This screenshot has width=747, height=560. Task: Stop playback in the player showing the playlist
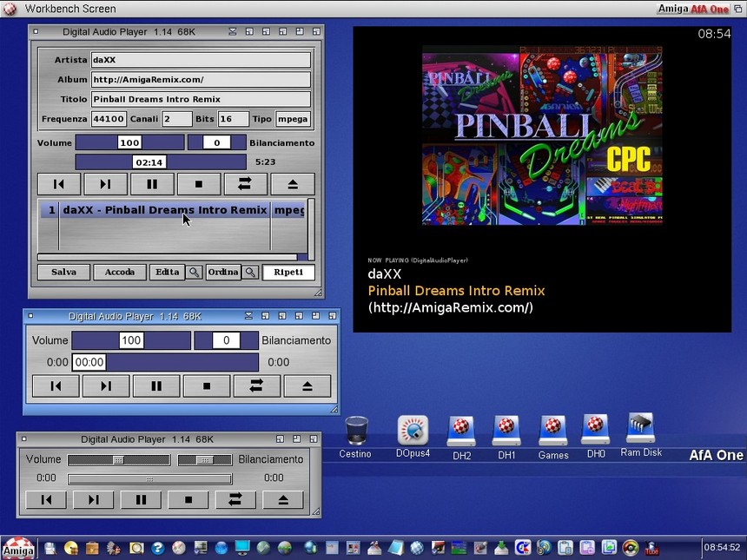coord(199,184)
